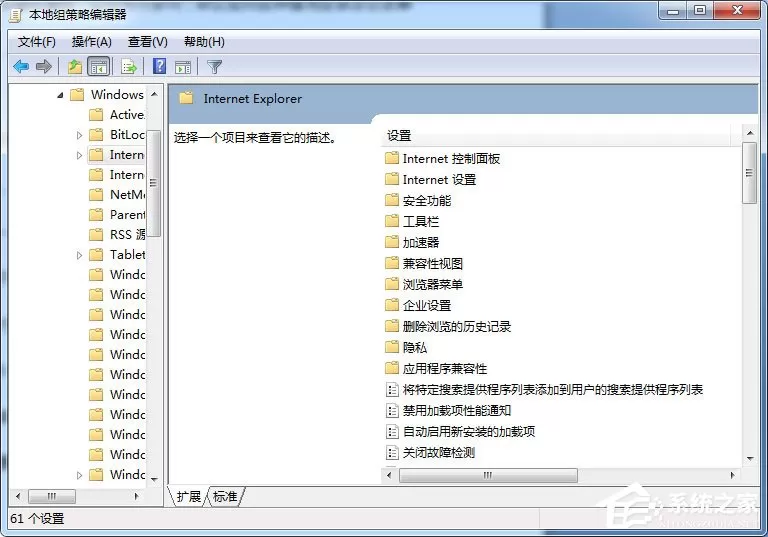Switch to the 扩展 tab
This screenshot has height=537, width=768.
(x=189, y=496)
